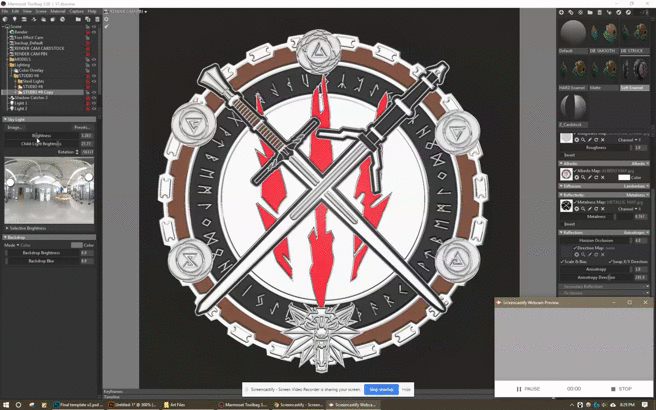Click STOP in Screencastify preview

(x=621, y=389)
